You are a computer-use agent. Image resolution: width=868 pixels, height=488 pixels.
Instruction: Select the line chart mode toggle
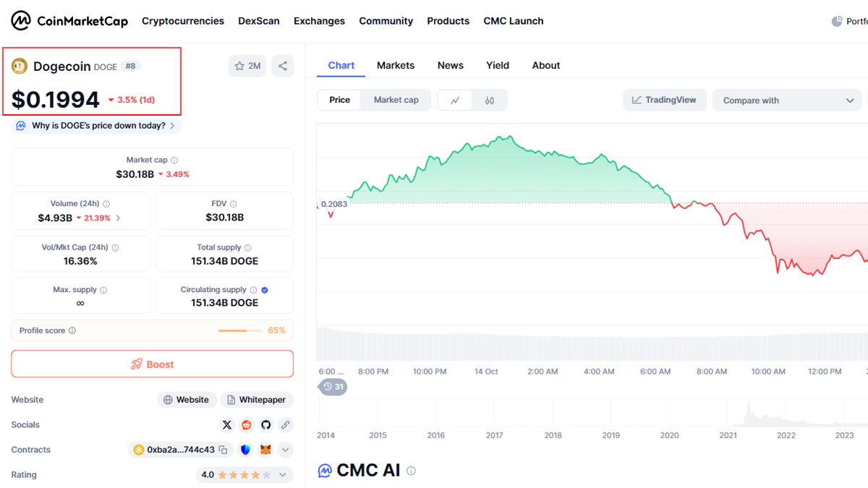coord(455,100)
